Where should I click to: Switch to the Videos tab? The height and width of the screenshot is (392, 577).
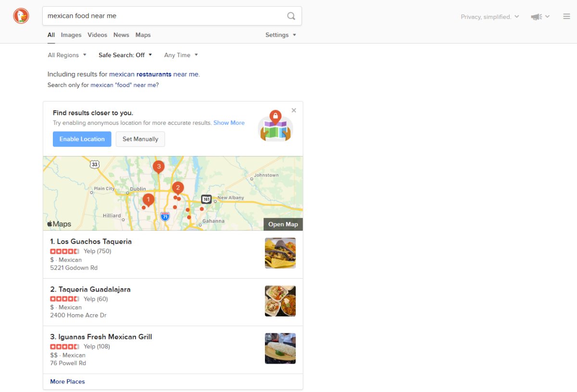[x=98, y=35]
